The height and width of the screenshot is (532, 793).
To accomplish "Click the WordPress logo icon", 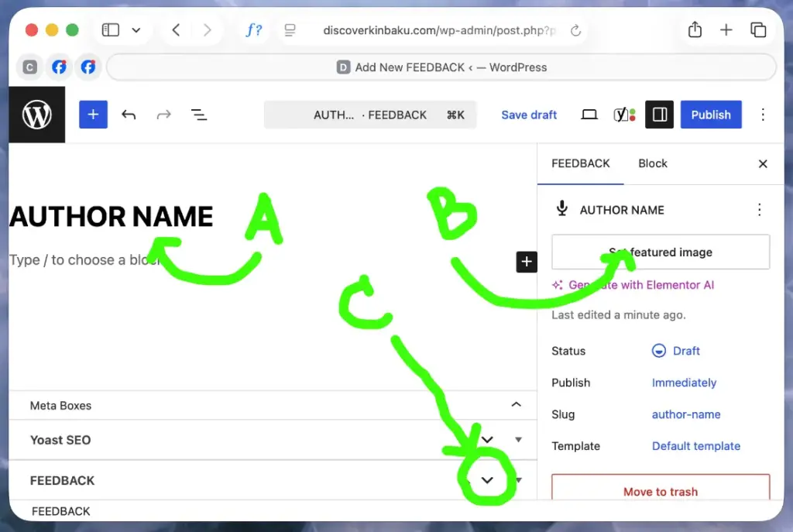I will coord(37,115).
